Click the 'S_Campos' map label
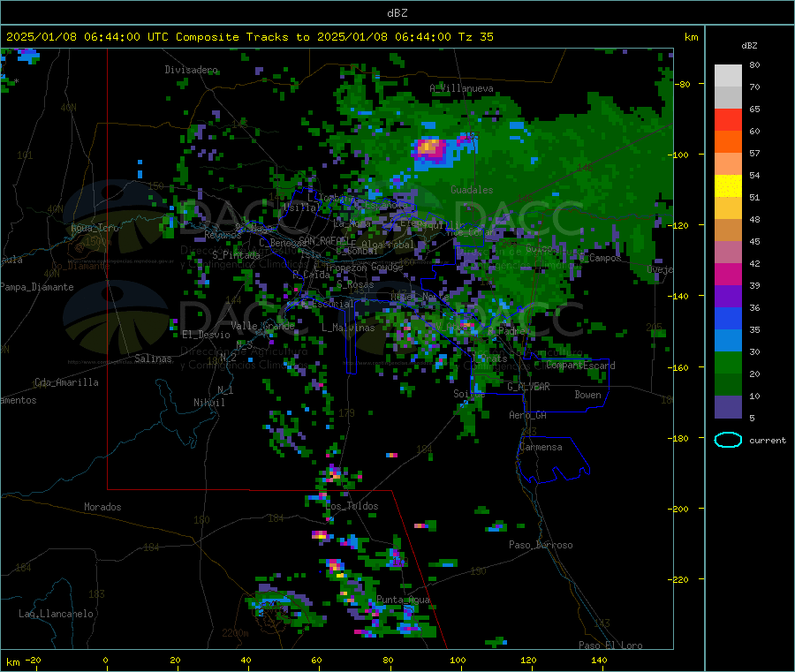 601,258
